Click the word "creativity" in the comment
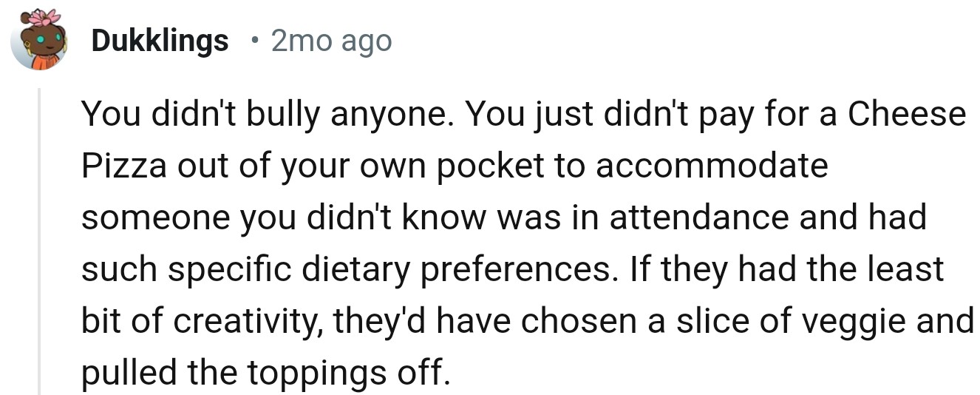This screenshot has height=395, width=980. pos(245,322)
